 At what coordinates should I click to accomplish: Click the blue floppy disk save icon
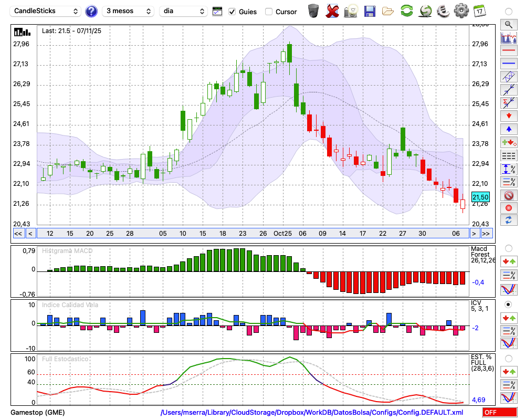point(370,10)
